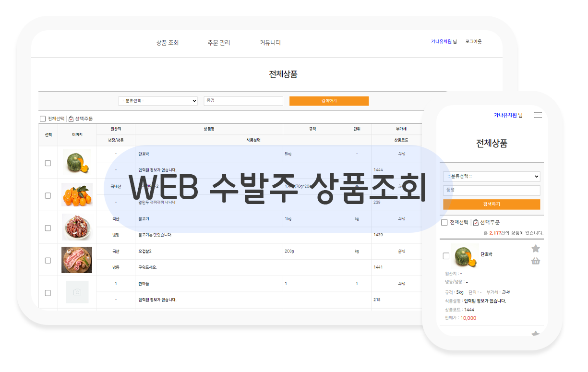Click product code 1441
588x372 pixels.
(378, 267)
